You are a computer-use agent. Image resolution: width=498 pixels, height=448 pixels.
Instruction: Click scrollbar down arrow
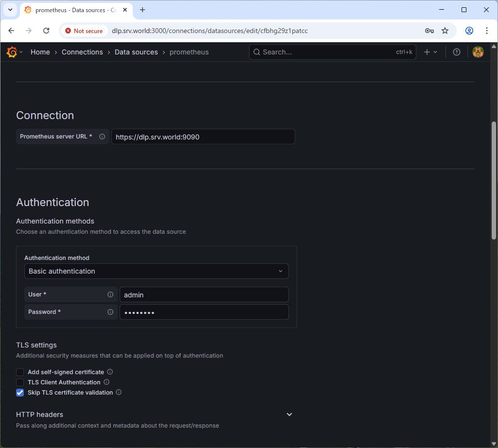pyautogui.click(x=494, y=444)
